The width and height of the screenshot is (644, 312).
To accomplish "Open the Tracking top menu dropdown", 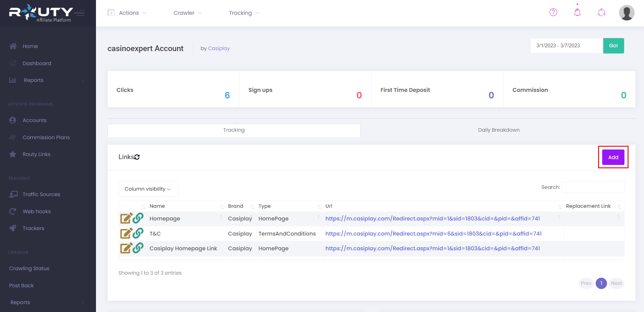I will [x=244, y=13].
